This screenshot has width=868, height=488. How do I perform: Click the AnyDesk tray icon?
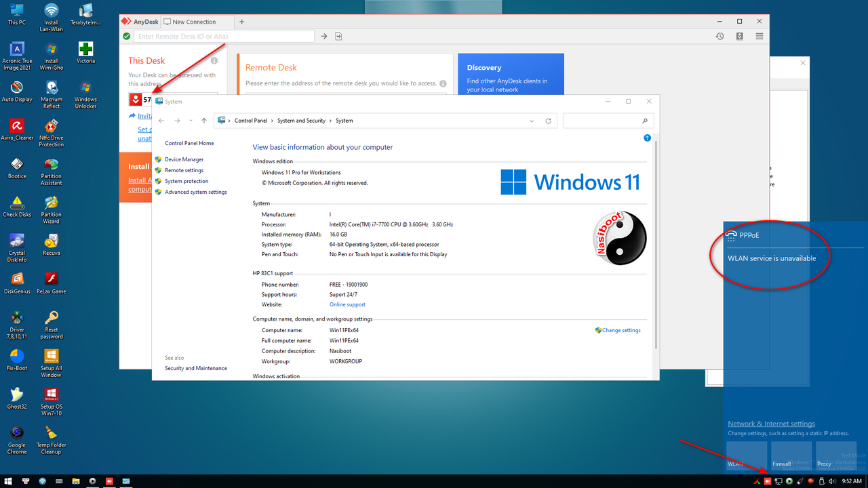[x=768, y=481]
